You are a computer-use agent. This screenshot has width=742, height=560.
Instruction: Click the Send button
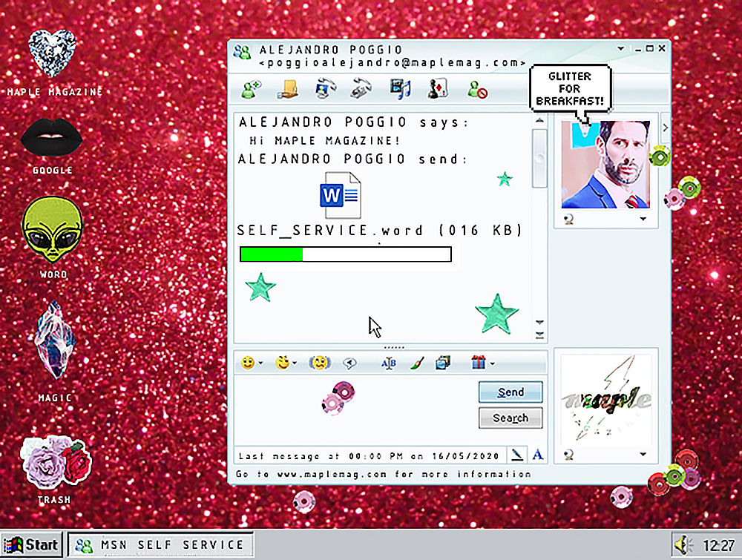(510, 392)
